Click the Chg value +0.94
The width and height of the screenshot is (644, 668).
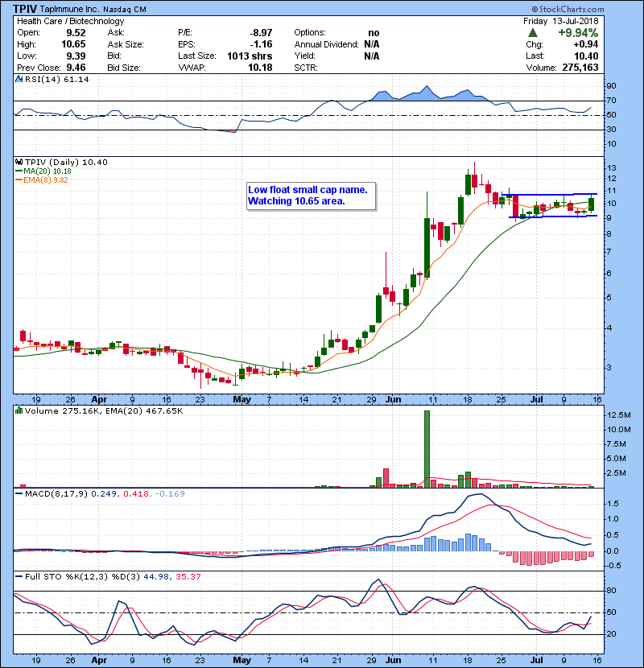click(585, 44)
